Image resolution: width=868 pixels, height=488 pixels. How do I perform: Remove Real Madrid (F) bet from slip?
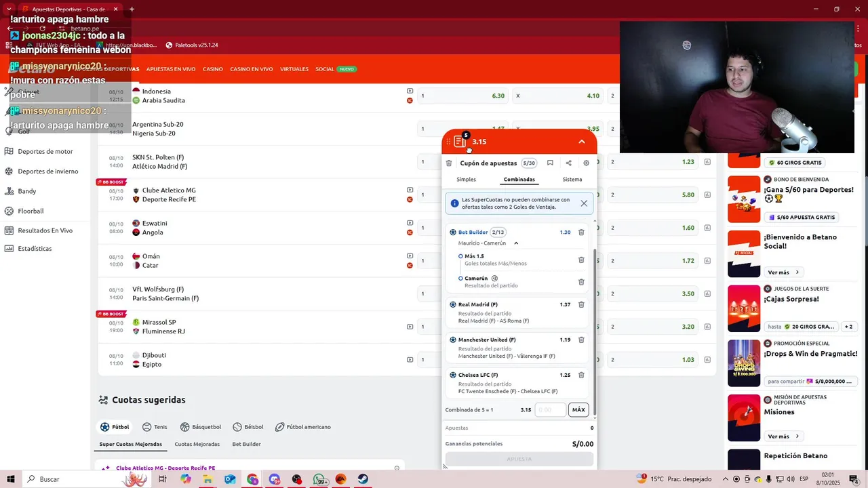tap(581, 305)
